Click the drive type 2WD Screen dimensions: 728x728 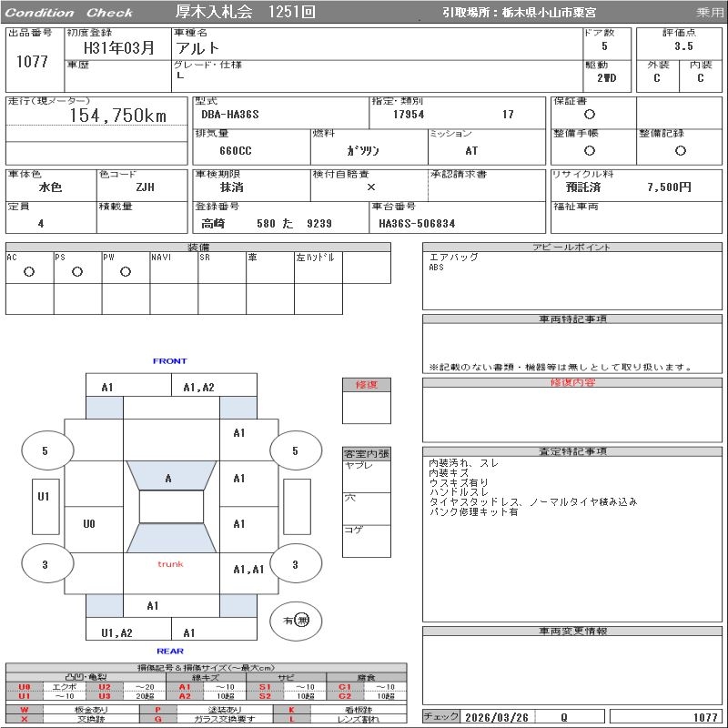click(606, 78)
